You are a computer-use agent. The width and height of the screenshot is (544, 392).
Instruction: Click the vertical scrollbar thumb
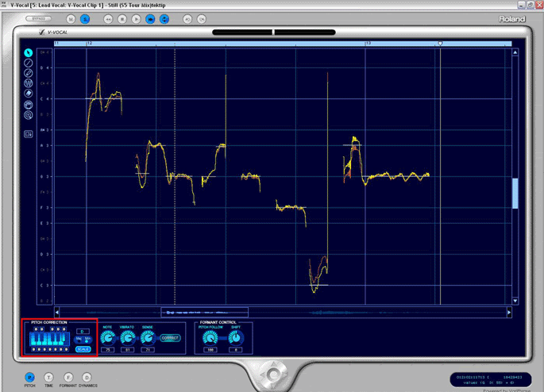(x=515, y=194)
